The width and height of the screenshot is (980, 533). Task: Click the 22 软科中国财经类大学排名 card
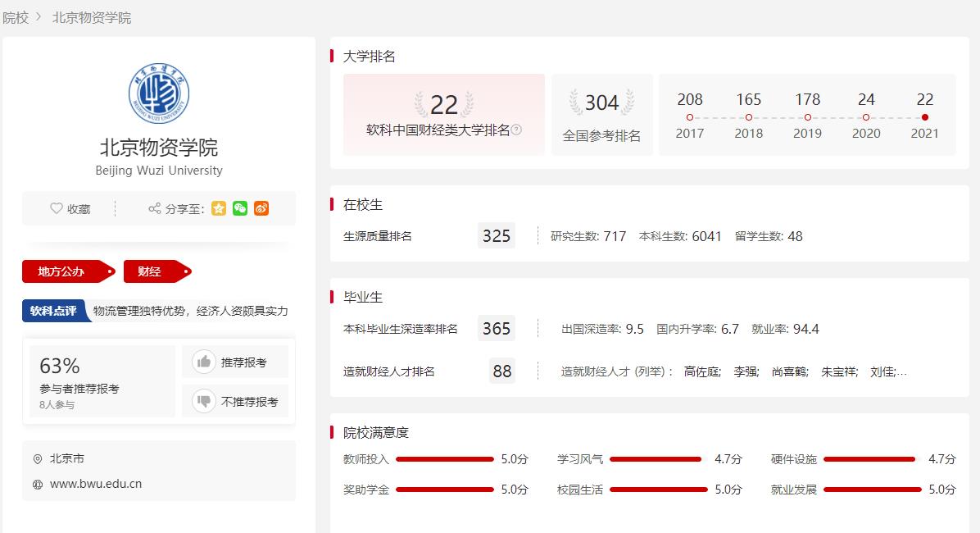click(443, 114)
